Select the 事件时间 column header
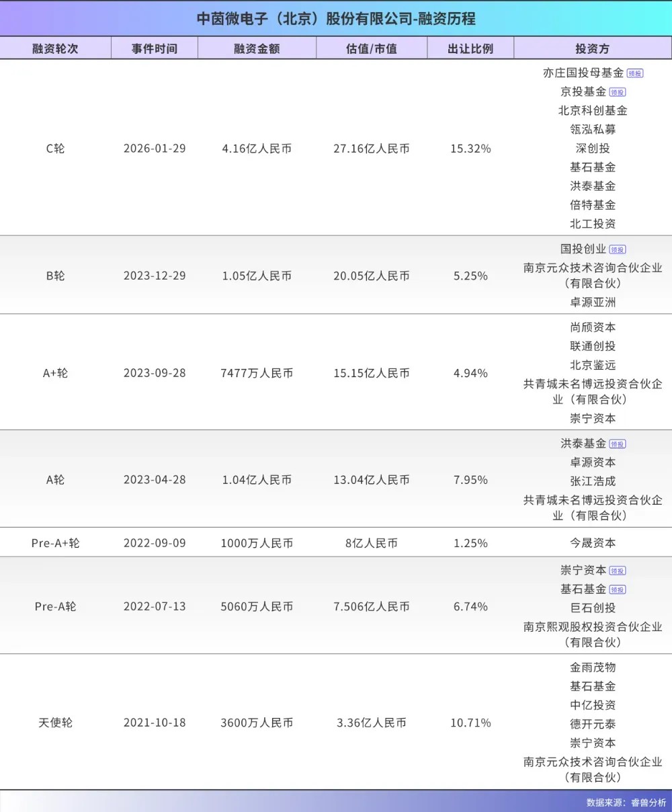Image resolution: width=672 pixels, height=812 pixels. pyautogui.click(x=155, y=48)
